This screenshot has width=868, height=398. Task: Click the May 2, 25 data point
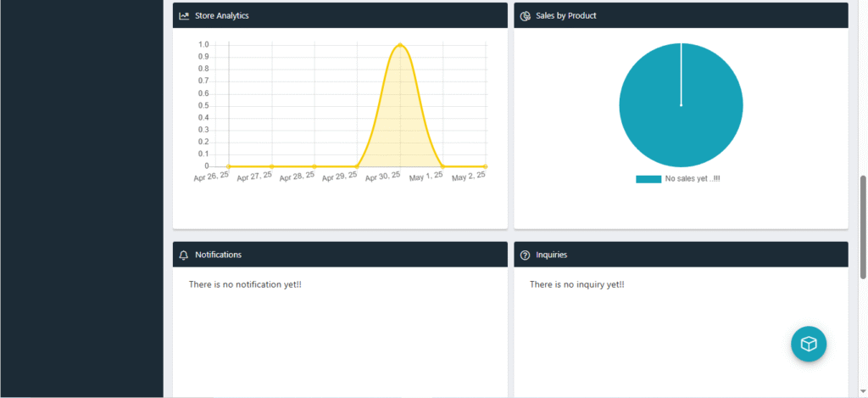coord(486,166)
